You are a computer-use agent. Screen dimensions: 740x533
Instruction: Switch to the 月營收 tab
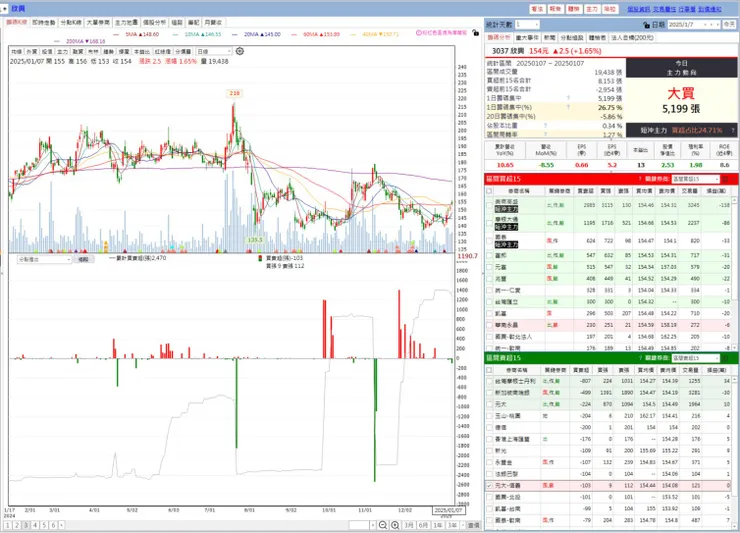pos(213,22)
